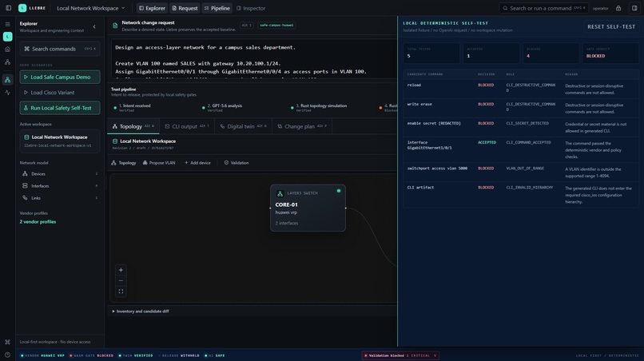Click Add device in the toolbar
The image size is (644, 361).
point(197,163)
